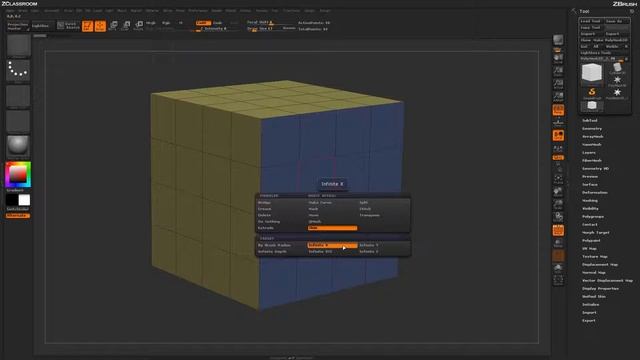Toggle Perspective mode on right shelf
Image resolution: width=640 pixels, height=360 pixels.
tap(558, 110)
